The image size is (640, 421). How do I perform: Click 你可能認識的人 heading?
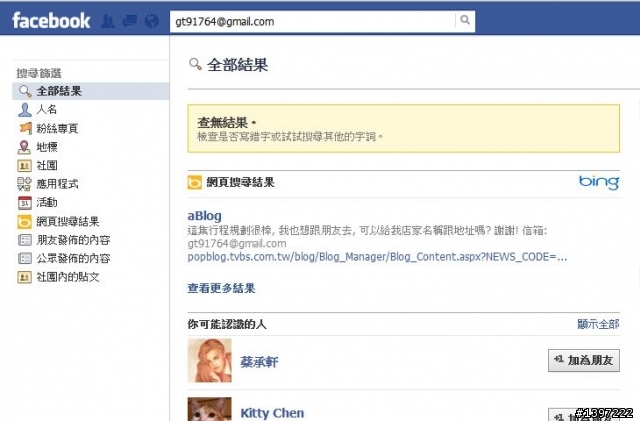tap(227, 324)
